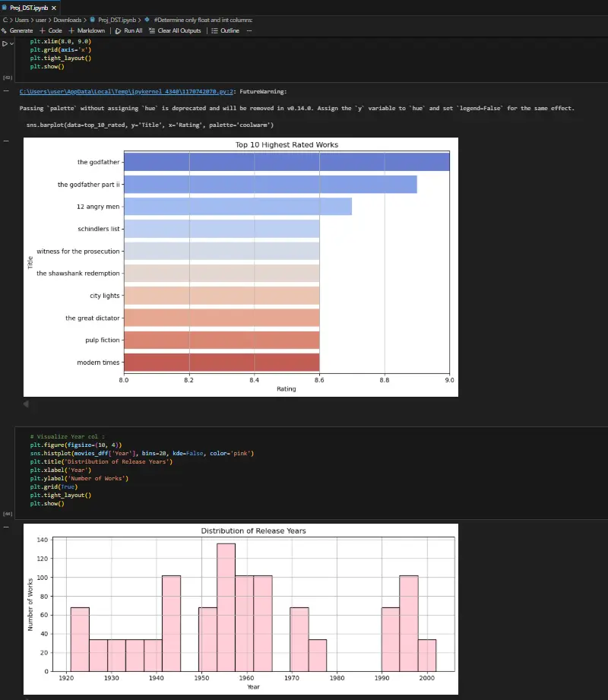Click into the plt.figure code line to edit
The image size is (608, 700).
pos(76,444)
